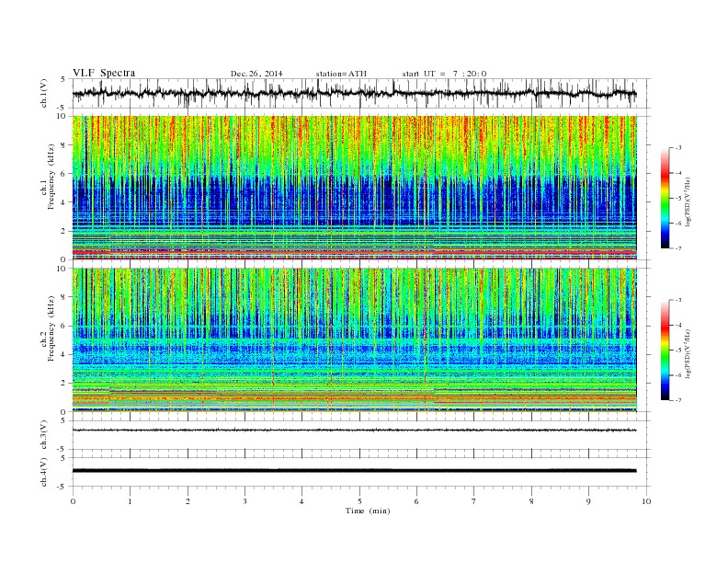
Task: Click the time axis tick label "4"
Action: 301,501
